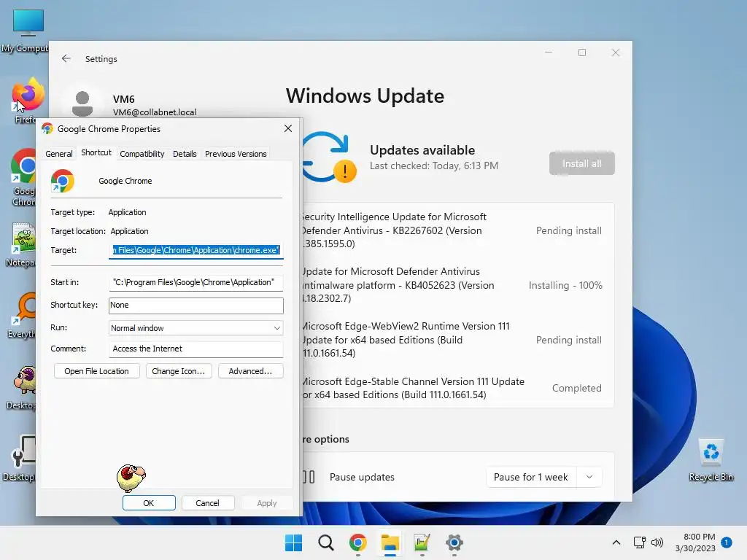The height and width of the screenshot is (560, 747).
Task: Switch to Chrome on the taskbar
Action: [357, 542]
